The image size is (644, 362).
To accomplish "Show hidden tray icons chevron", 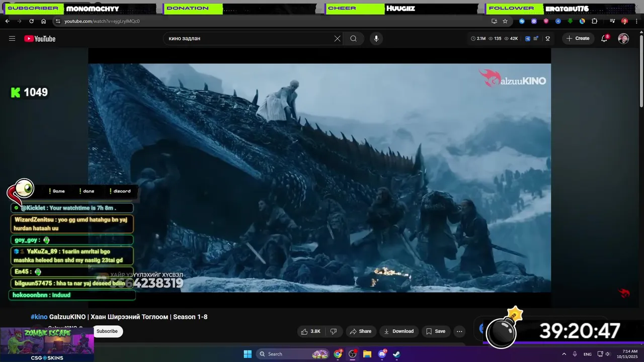I will tap(564, 354).
